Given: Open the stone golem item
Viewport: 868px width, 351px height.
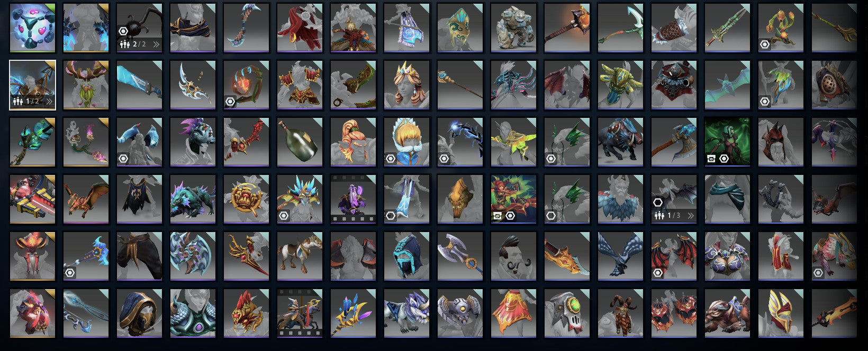Looking at the screenshot, I should (x=513, y=28).
